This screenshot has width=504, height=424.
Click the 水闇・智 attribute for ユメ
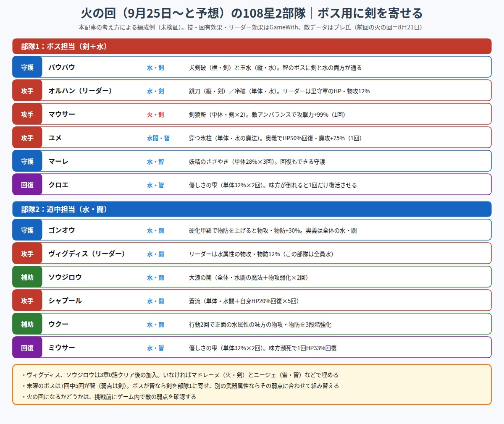[158, 138]
